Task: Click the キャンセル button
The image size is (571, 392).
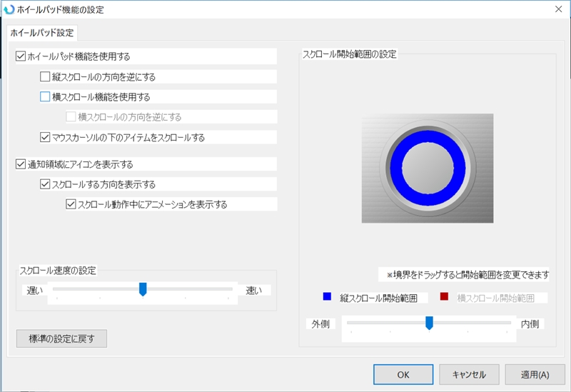Action: pyautogui.click(x=469, y=375)
